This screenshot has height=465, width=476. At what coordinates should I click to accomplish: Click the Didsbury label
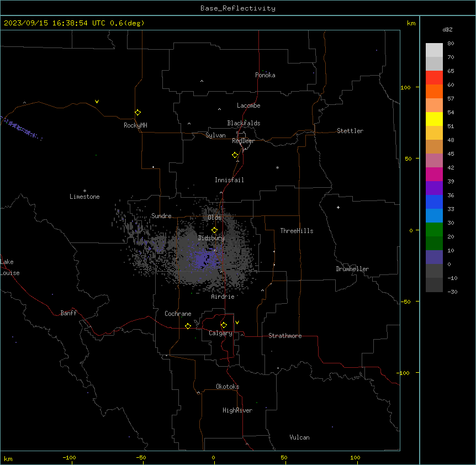(211, 238)
